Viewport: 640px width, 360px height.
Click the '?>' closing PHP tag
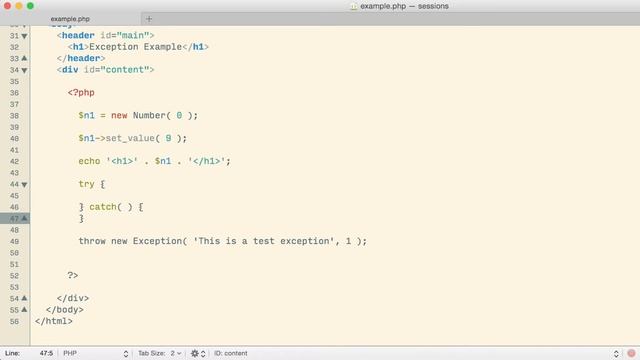73,276
